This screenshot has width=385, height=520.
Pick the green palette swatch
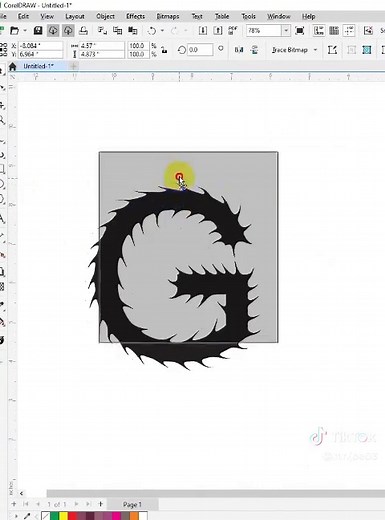54,516
